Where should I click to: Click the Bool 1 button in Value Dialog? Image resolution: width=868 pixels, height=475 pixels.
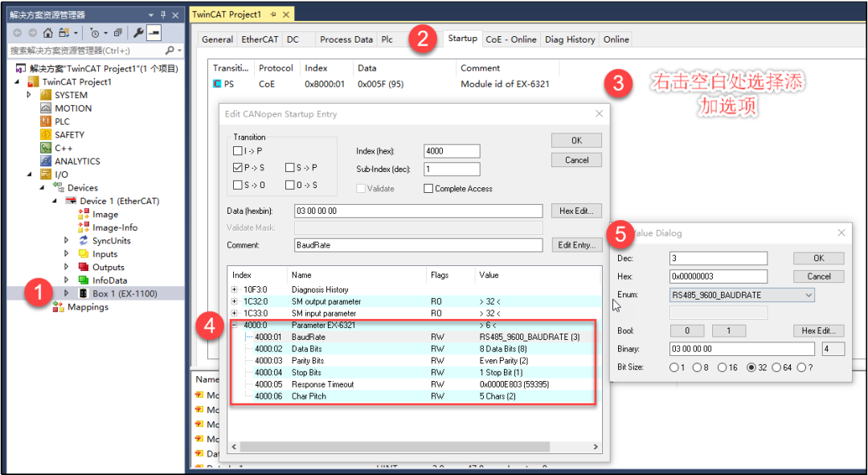click(x=728, y=331)
